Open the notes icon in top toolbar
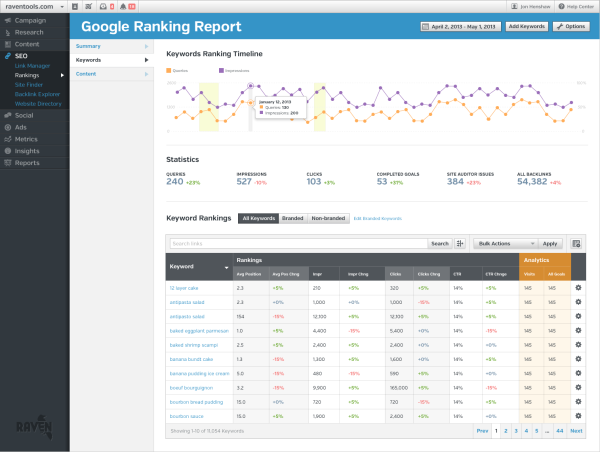This screenshot has width=600, height=452. (x=75, y=7)
